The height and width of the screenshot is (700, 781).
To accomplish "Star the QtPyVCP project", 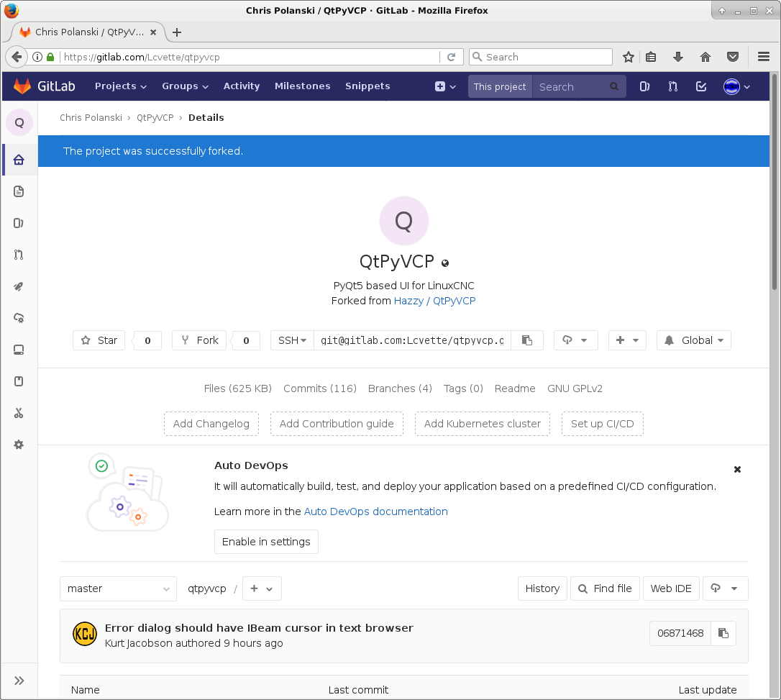I will tap(99, 340).
